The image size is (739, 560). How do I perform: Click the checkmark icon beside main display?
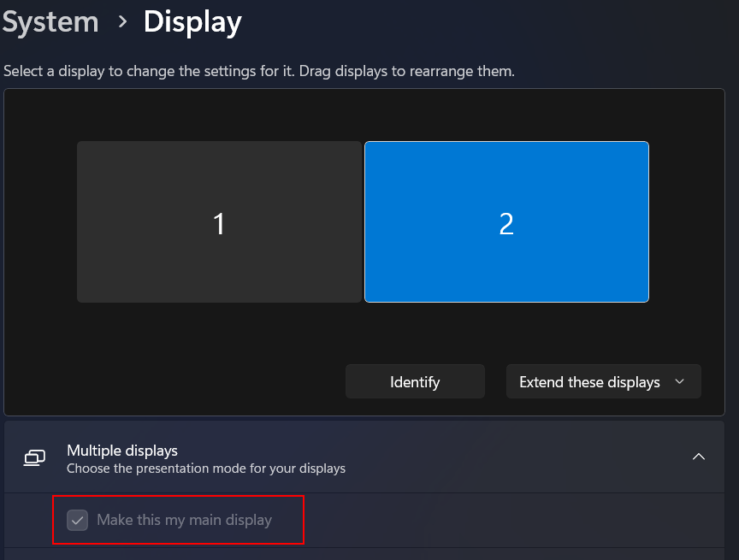[x=77, y=521]
